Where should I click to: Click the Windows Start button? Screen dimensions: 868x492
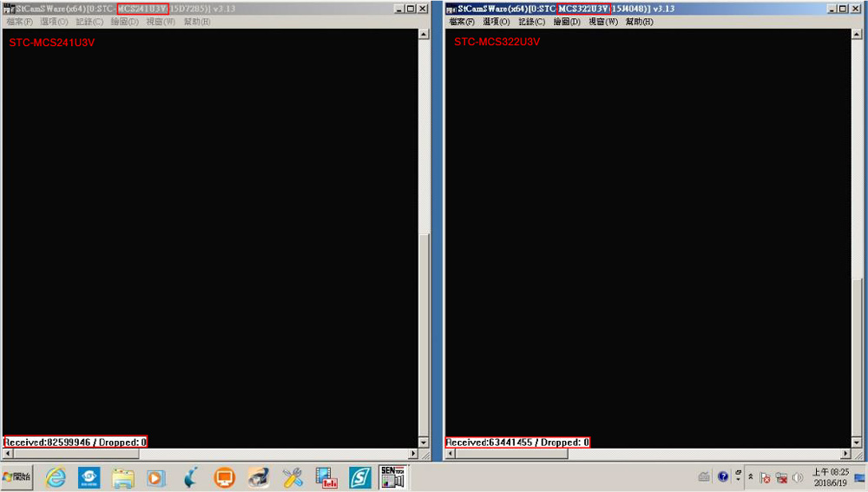pyautogui.click(x=16, y=476)
